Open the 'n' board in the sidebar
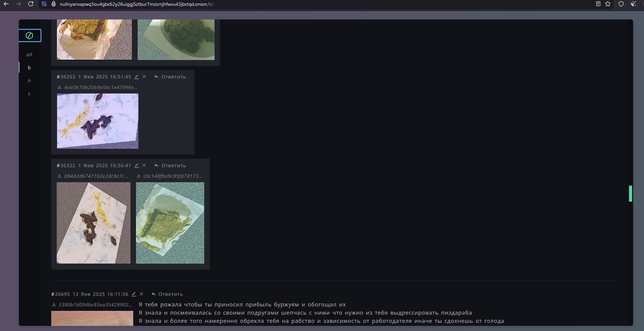The height and width of the screenshot is (331, 644). [x=29, y=81]
